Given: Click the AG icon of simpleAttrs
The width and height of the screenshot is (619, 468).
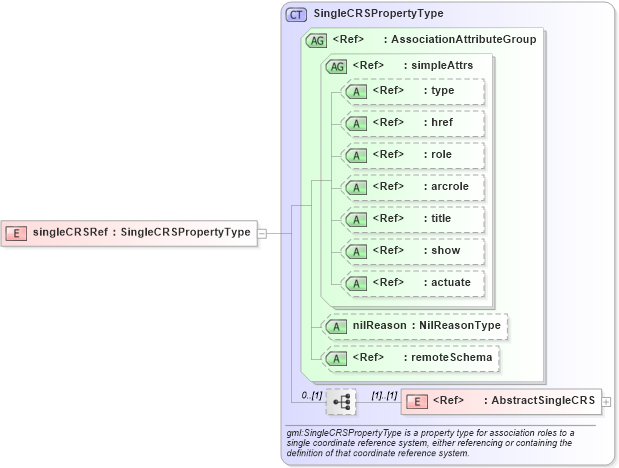Looking at the screenshot, I should [337, 66].
